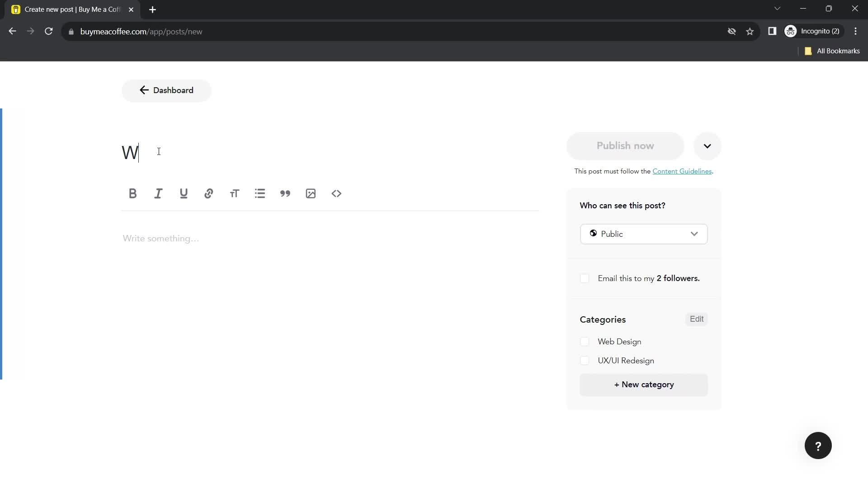Viewport: 868px width, 488px height.
Task: Toggle underline formatting icon
Action: pos(183,193)
